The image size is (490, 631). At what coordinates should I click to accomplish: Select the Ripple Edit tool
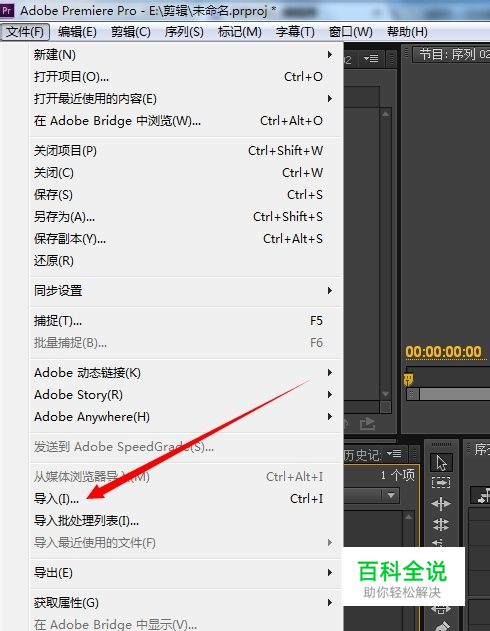coord(441,504)
